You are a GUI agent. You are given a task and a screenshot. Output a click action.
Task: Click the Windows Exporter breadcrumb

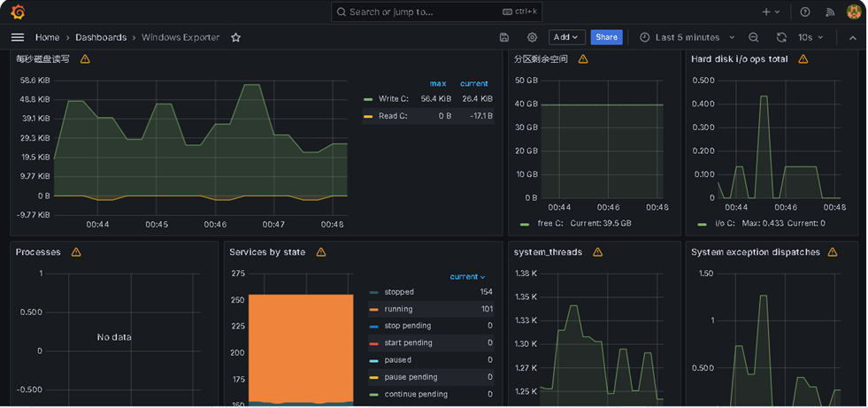point(181,38)
